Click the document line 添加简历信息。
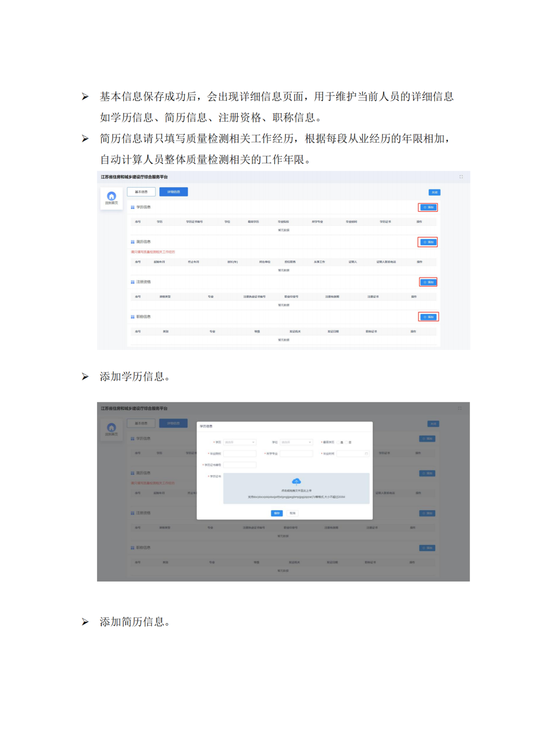 coord(135,622)
